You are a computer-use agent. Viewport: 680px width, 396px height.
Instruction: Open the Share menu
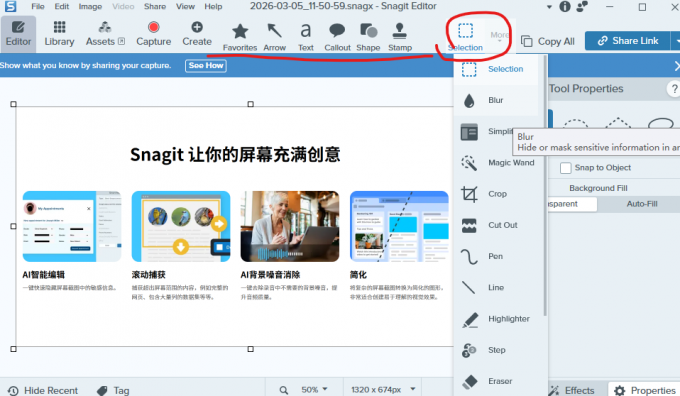(x=155, y=7)
